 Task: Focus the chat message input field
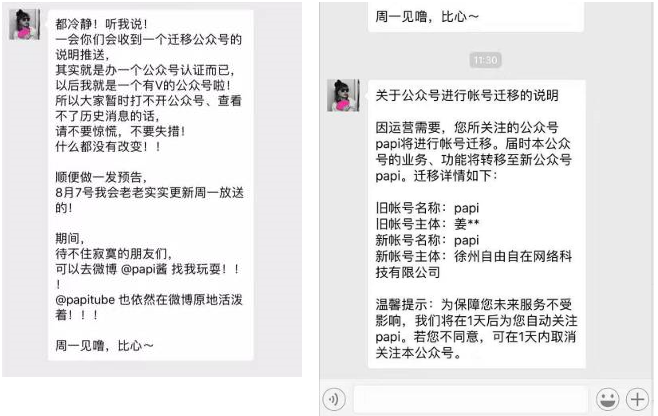click(x=470, y=399)
